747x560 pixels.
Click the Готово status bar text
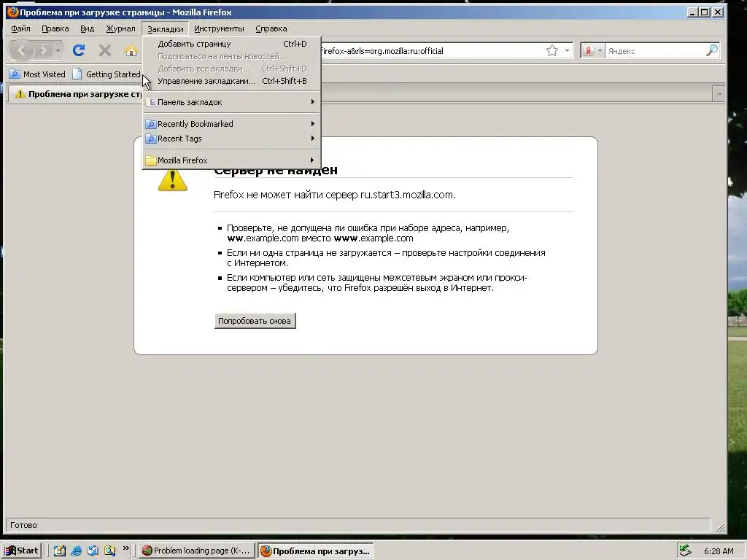[x=23, y=525]
